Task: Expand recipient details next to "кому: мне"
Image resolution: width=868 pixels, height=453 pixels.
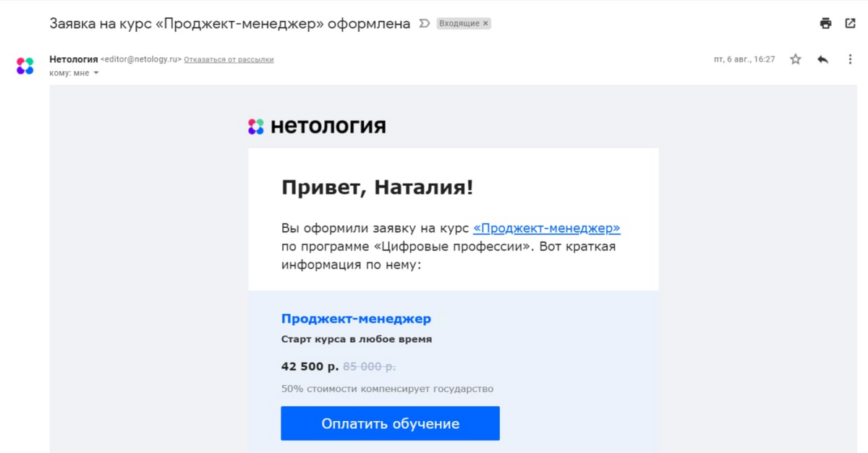Action: pyautogui.click(x=96, y=73)
